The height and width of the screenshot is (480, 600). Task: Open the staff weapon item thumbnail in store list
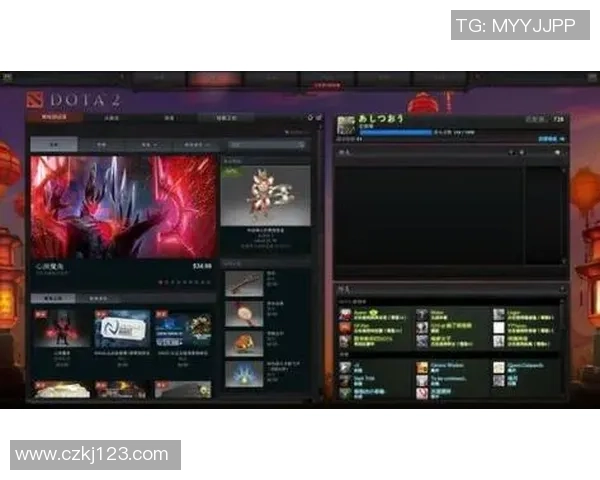tap(244, 284)
